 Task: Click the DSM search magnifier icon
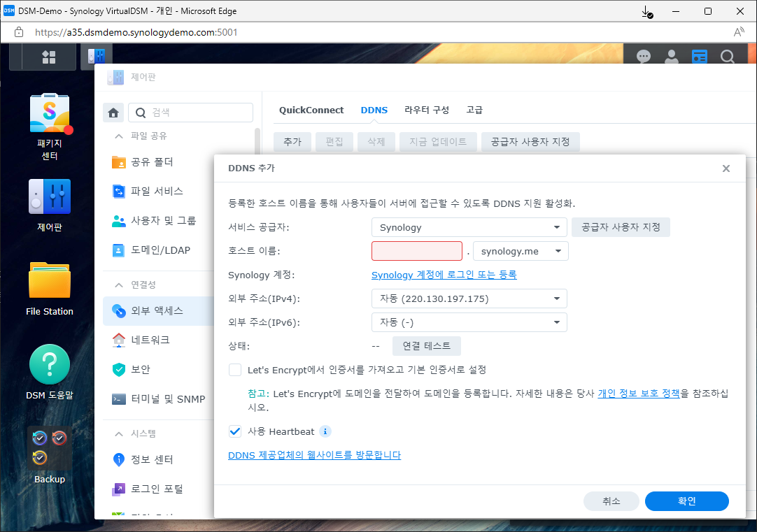click(727, 57)
